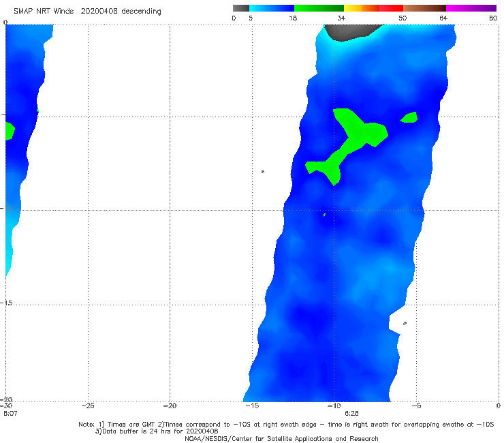
Task: Click the note line 'Times are GMT'
Action: pyautogui.click(x=132, y=425)
